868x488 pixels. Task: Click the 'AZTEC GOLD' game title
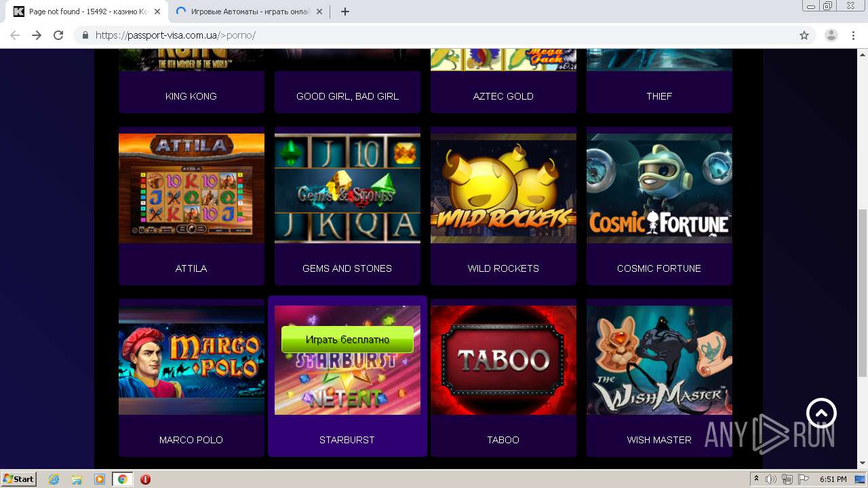click(503, 96)
